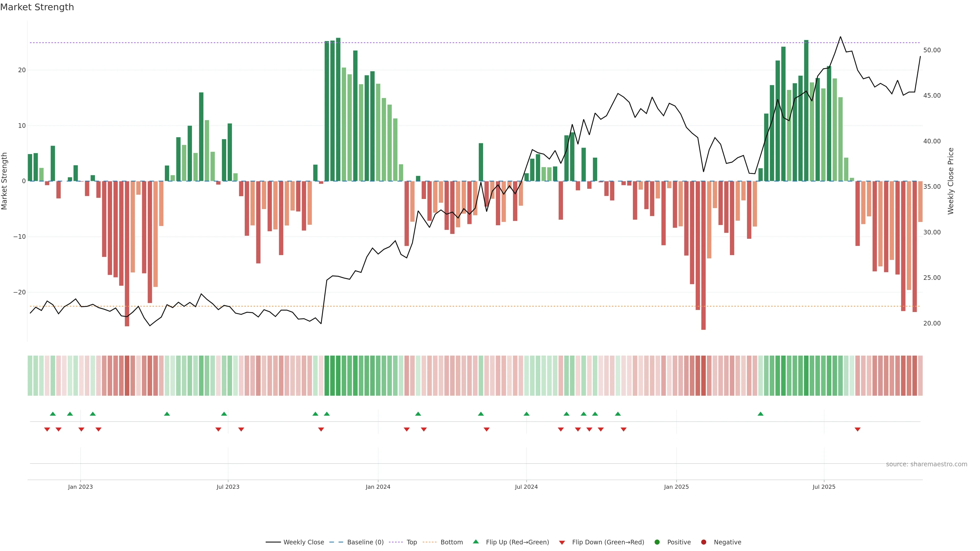This screenshot has width=980, height=551.
Task: Click the source: sharemaestro.com text
Action: tap(926, 464)
